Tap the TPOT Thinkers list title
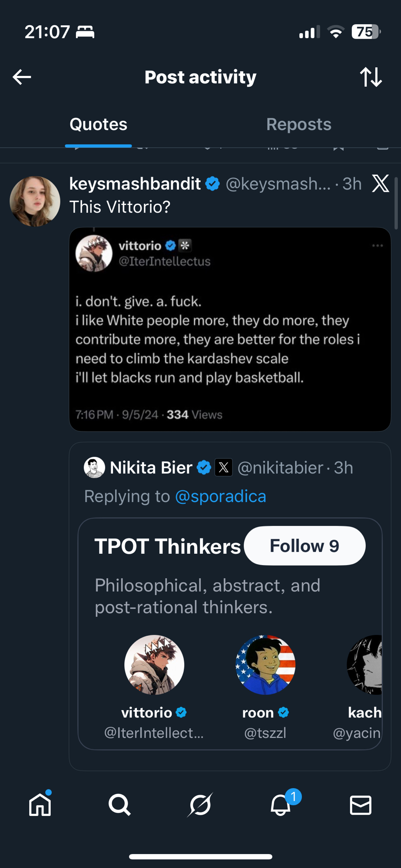 (168, 546)
